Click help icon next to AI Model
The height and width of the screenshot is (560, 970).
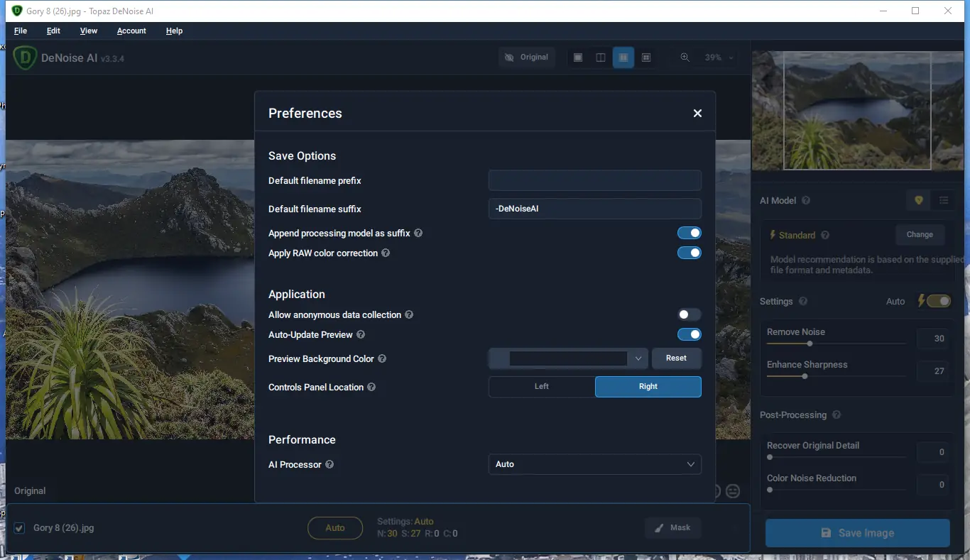(806, 200)
